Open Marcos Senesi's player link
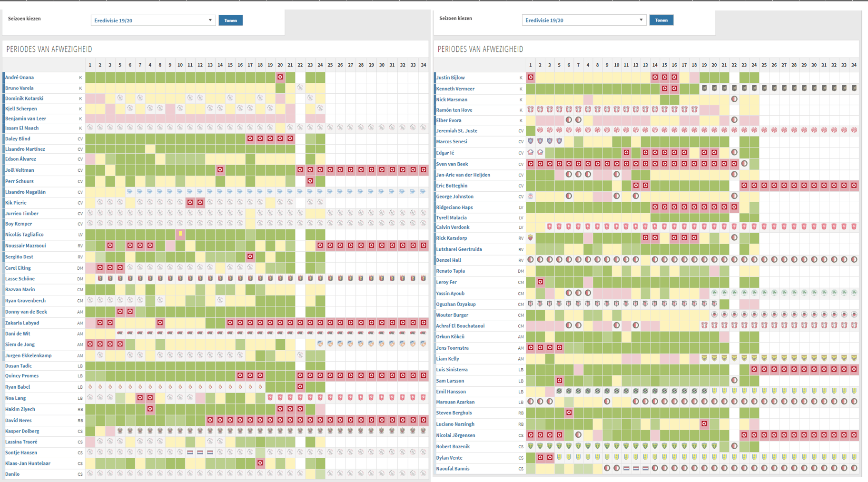The image size is (868, 482). 452,141
